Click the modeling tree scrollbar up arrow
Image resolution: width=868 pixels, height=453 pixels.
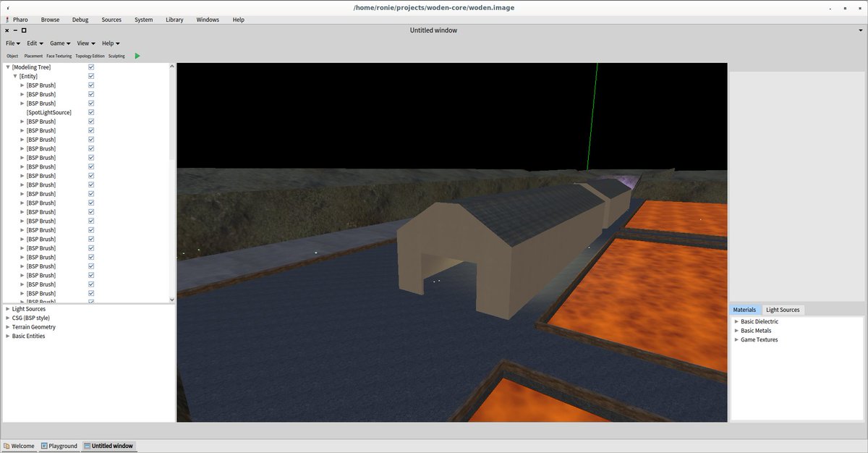pos(172,67)
